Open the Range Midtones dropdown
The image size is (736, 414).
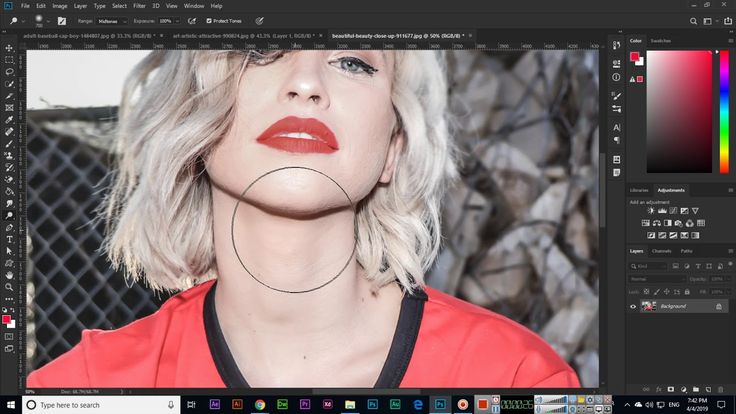112,21
